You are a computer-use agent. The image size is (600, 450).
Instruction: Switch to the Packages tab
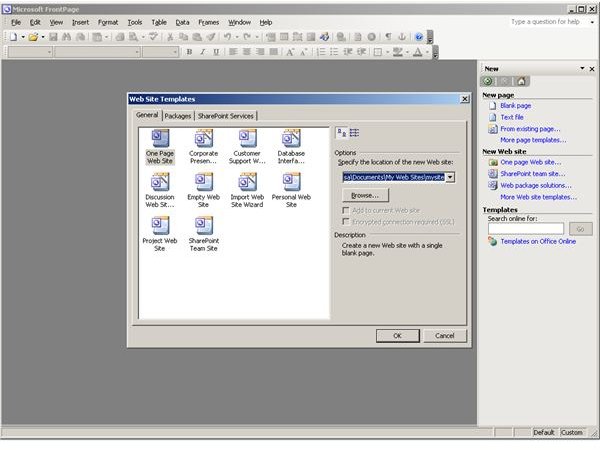(x=178, y=116)
